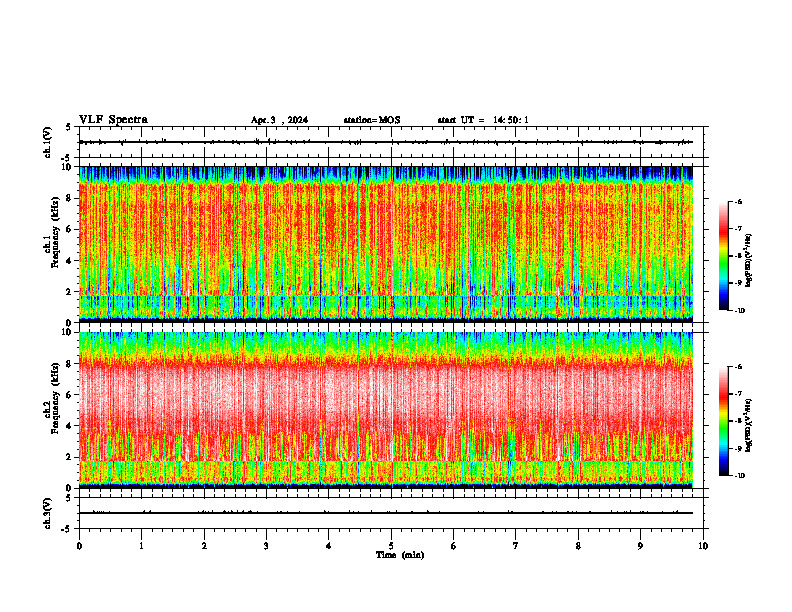Screen dimensions: 792x612
Task: Click the ch.1 frequency tick label "2"
Action: click(x=70, y=291)
